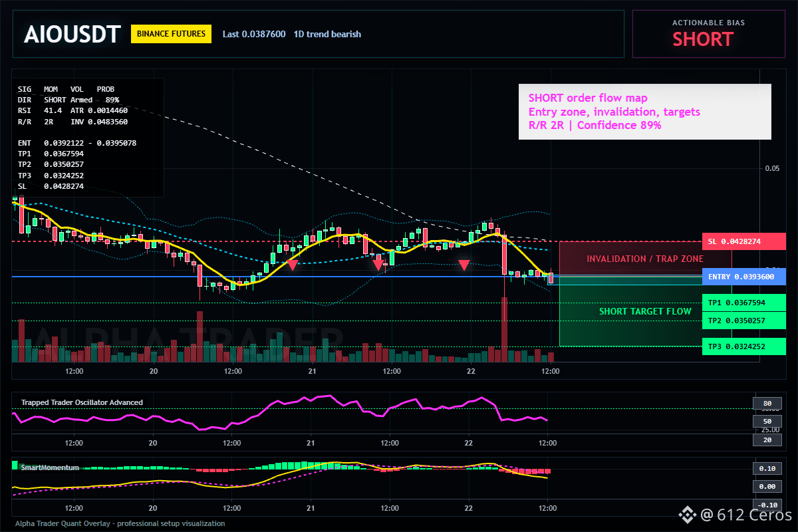
Task: Click the green TP2 0.0350257 price tag
Action: point(743,321)
